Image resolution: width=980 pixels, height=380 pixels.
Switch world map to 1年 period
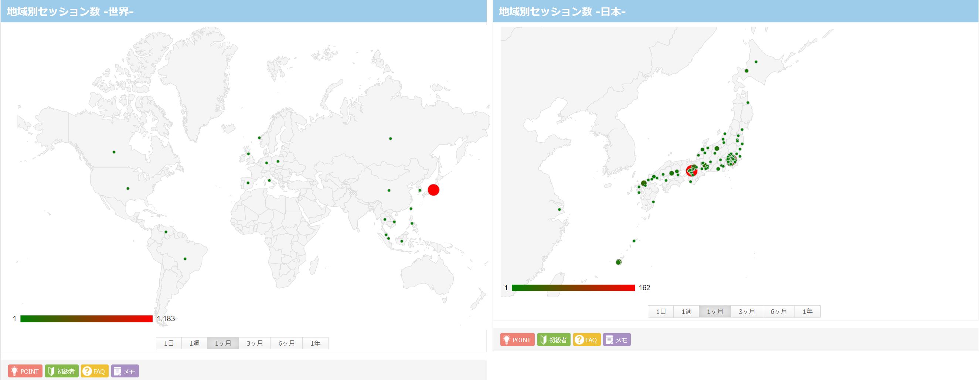pos(315,343)
